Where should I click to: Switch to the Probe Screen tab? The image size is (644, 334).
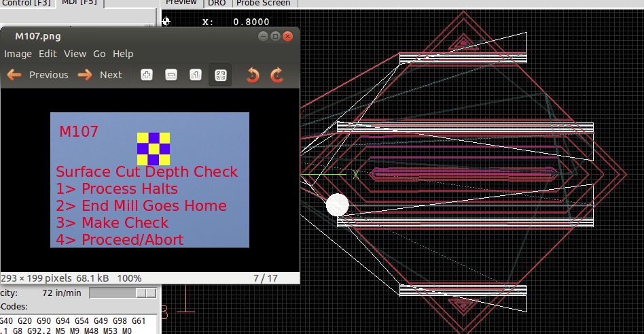[263, 3]
